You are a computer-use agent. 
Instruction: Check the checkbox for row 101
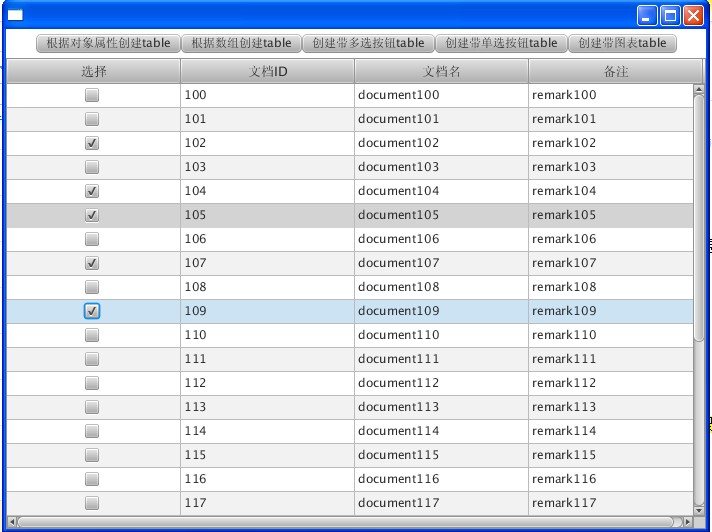click(92, 119)
